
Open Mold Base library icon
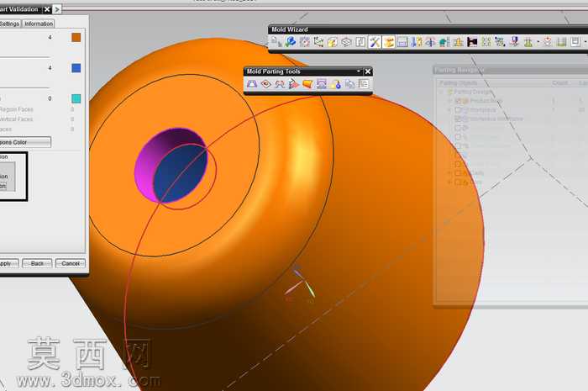(x=402, y=42)
